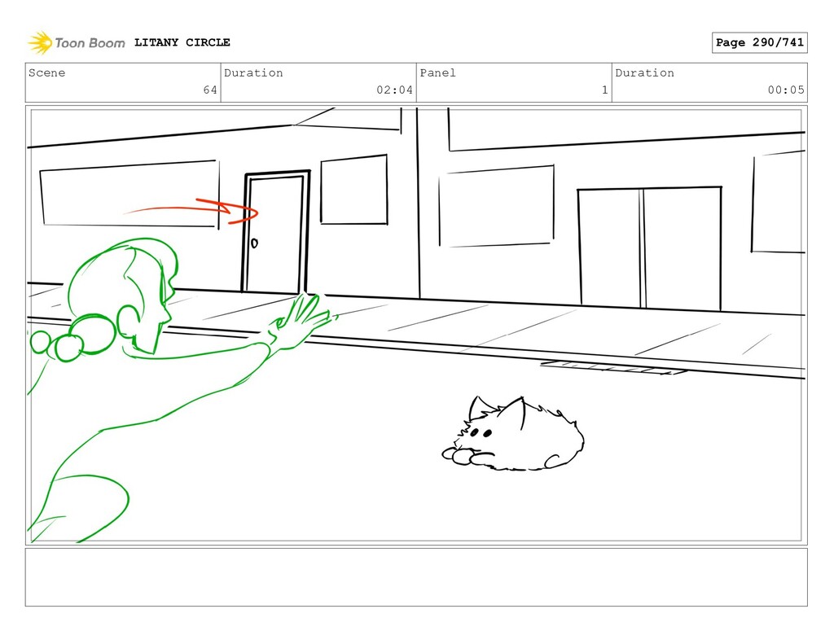This screenshot has height=644, width=834.
Task: Click the Page 290/741 indicator
Action: 760,42
